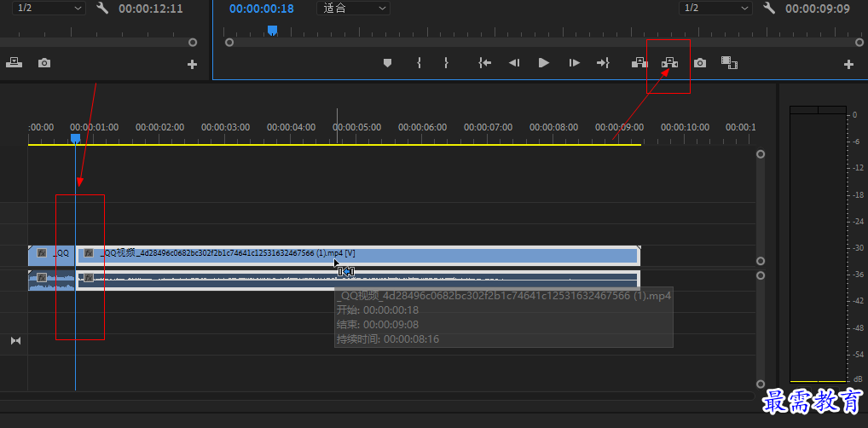Image resolution: width=868 pixels, height=428 pixels.
Task: Click the fx badge on the short _QQ video clip
Action: (42, 253)
